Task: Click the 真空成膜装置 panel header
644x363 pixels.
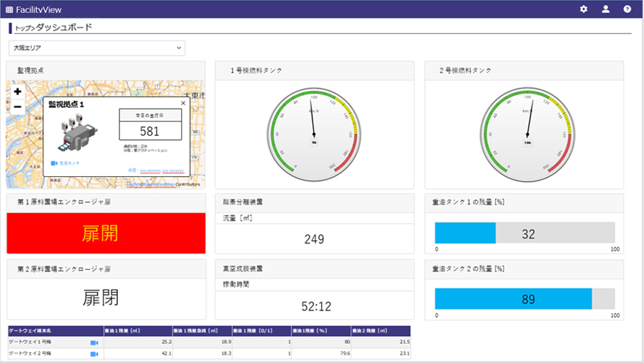Action: tap(315, 269)
